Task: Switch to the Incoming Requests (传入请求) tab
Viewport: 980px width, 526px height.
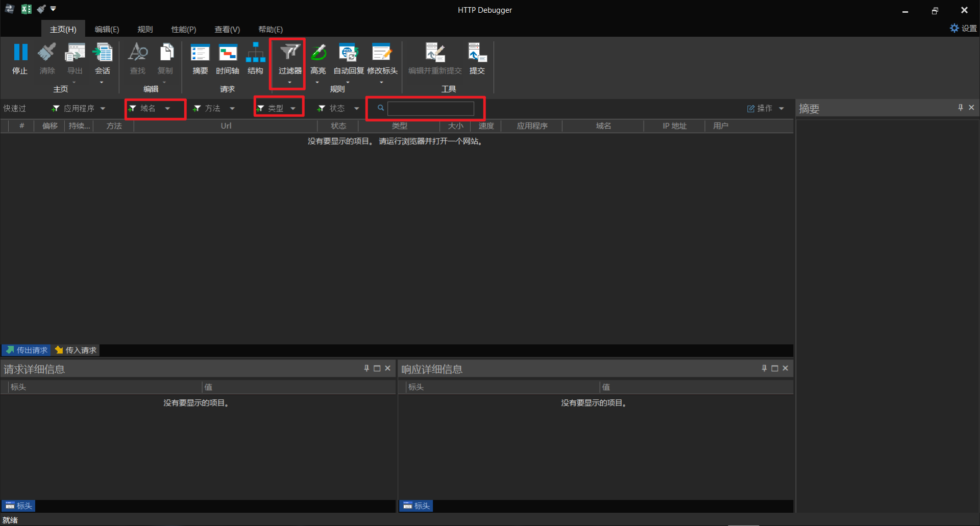Action: click(x=77, y=350)
